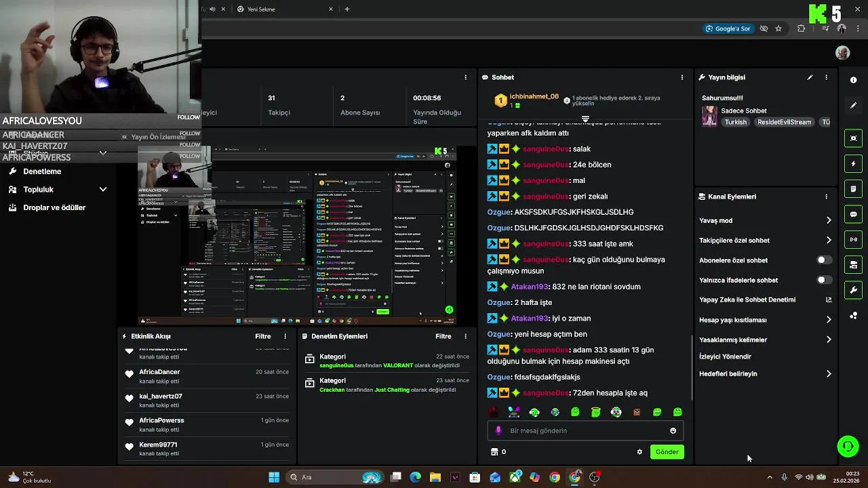The height and width of the screenshot is (488, 868).
Task: Click the ResidetEvilStream tag
Action: [x=785, y=122]
